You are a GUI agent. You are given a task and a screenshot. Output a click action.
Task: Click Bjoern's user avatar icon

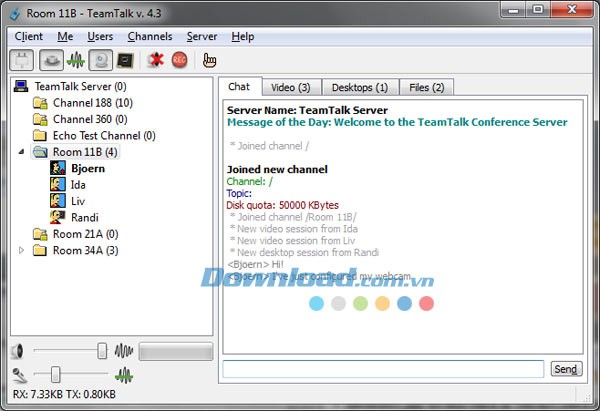coord(57,169)
